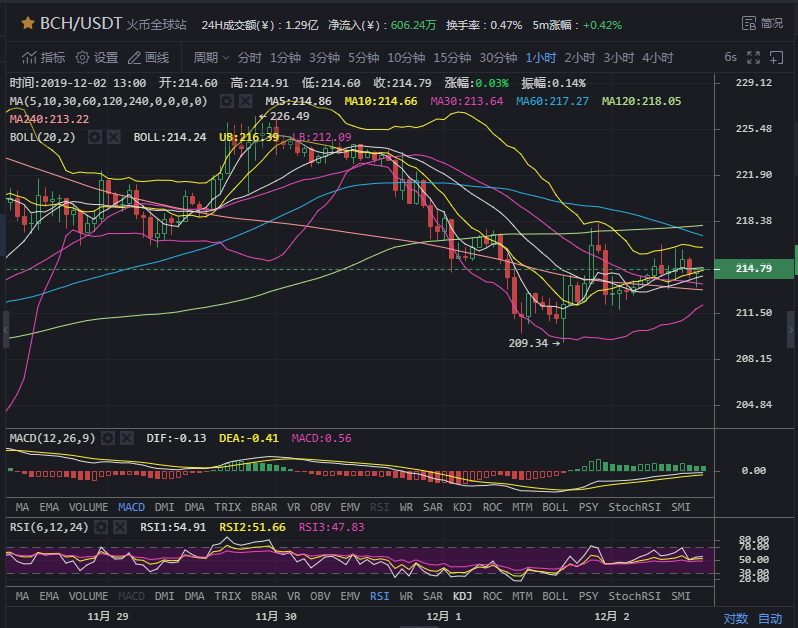Select the 4小时 timeframe
Screen dimensions: 798x628
tap(657, 58)
